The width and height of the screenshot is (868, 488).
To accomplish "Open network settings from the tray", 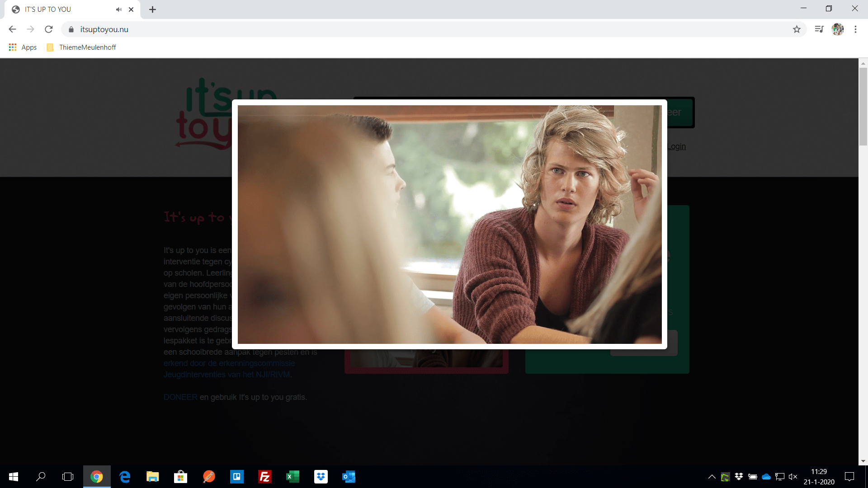I will [x=780, y=477].
